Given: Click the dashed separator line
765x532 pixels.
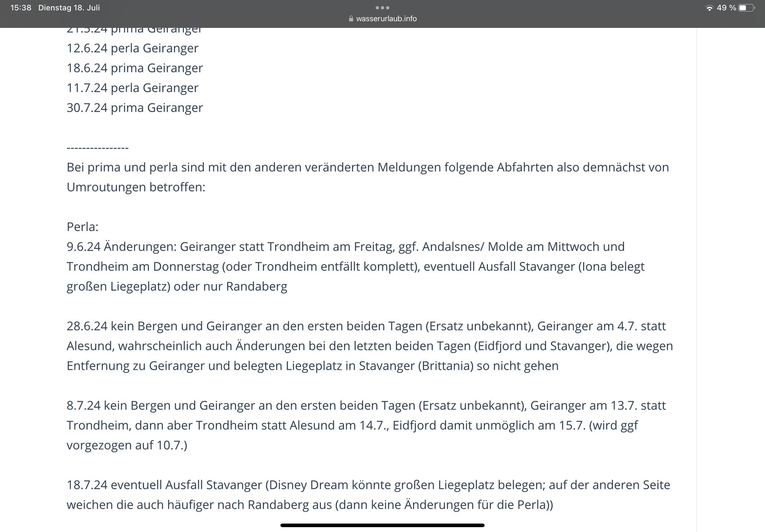Looking at the screenshot, I should pyautogui.click(x=98, y=148).
